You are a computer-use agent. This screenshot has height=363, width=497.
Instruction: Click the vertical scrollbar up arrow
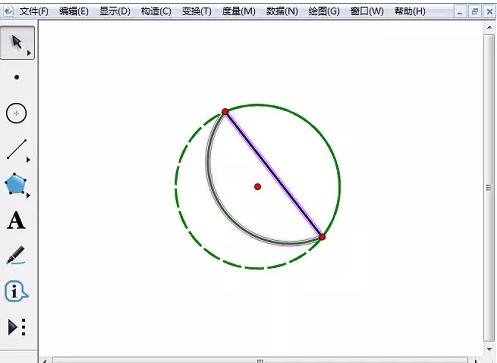[x=489, y=27]
